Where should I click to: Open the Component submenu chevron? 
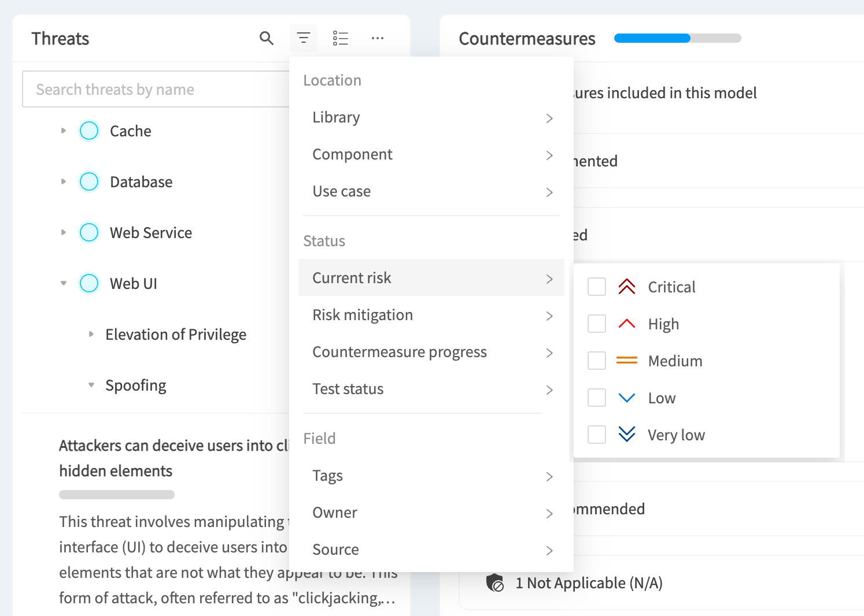click(549, 155)
